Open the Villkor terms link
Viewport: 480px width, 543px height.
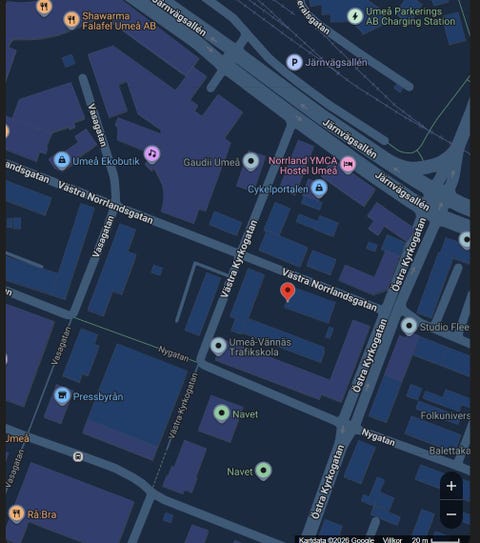point(392,540)
